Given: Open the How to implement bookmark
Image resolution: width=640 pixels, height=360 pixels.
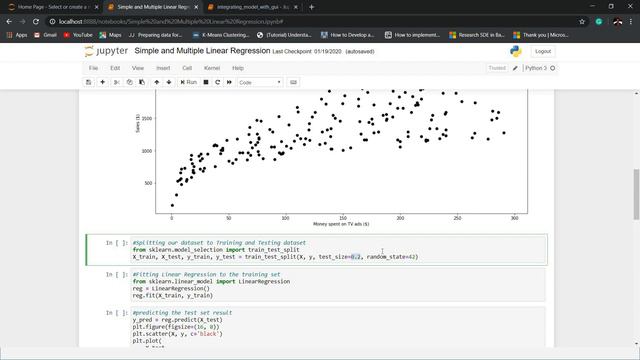Looking at the screenshot, I should click(x=412, y=35).
